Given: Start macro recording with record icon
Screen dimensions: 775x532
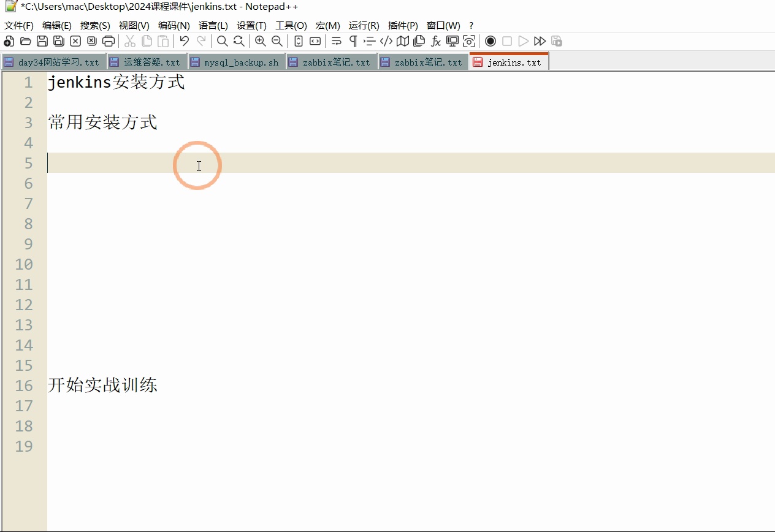Looking at the screenshot, I should point(490,41).
